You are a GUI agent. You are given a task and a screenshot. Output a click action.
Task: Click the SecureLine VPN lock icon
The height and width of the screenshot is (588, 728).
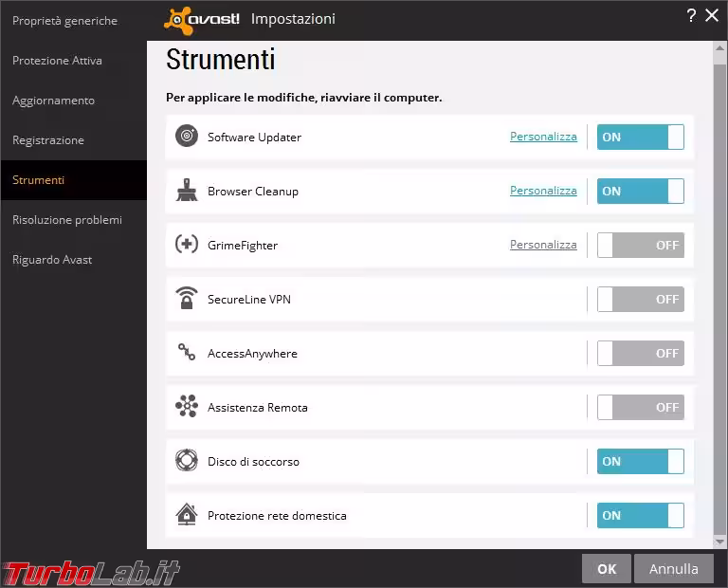coord(187,299)
